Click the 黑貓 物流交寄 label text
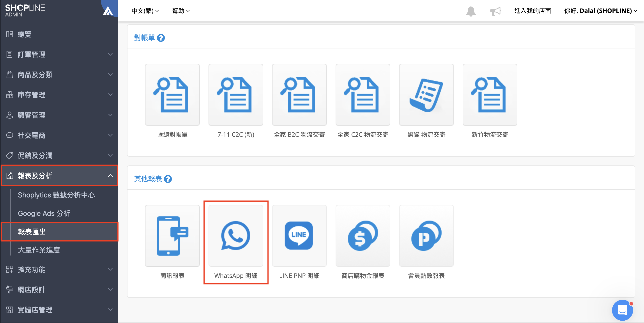This screenshot has width=644, height=323. tap(426, 135)
